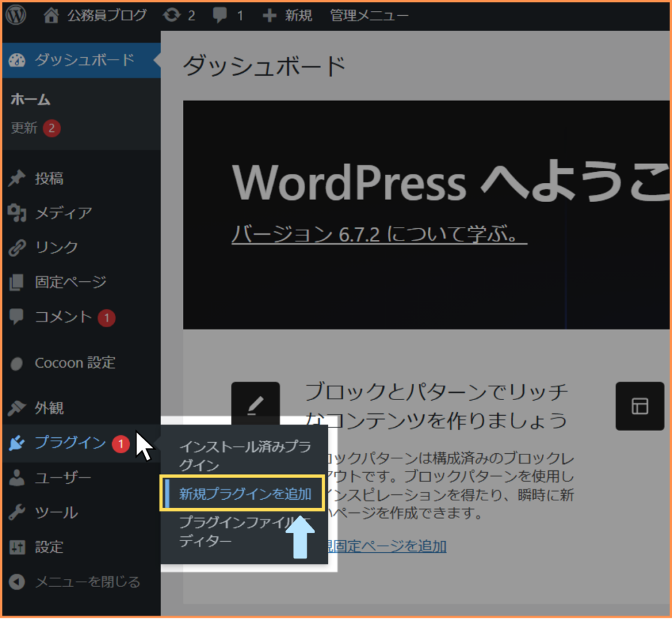Open ユーザー in the sidebar
This screenshot has height=621, width=672.
pyautogui.click(x=63, y=477)
